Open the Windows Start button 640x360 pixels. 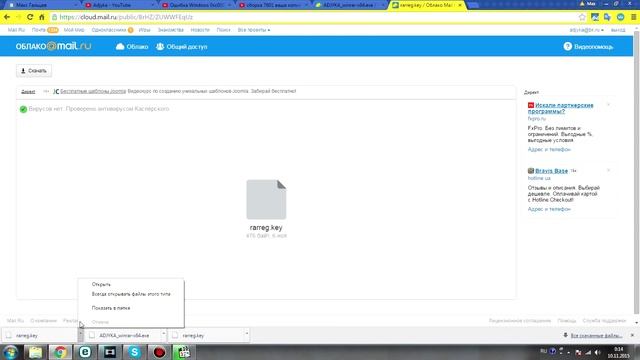tap(10, 352)
